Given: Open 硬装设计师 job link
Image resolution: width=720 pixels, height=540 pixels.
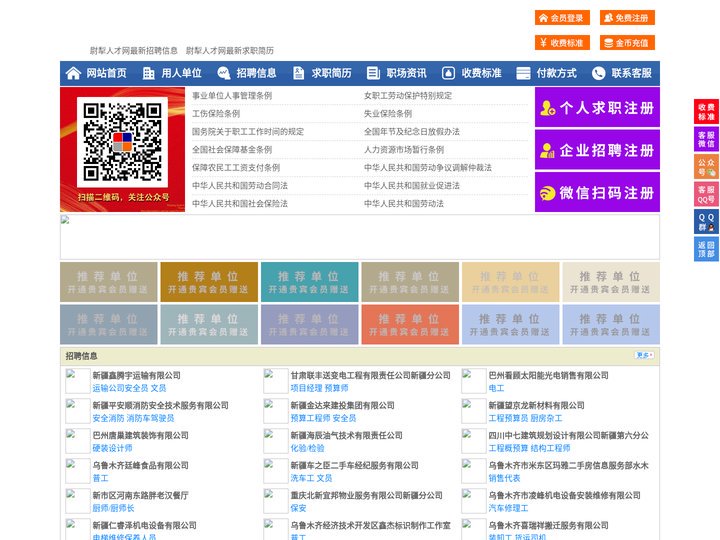Looking at the screenshot, I should tap(112, 448).
